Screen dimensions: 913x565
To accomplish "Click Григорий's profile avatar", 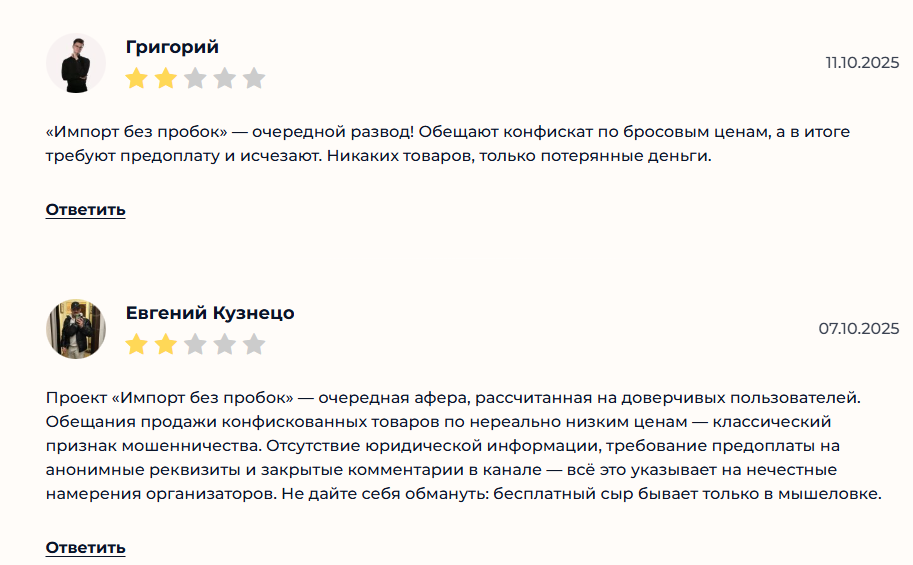I will tap(76, 63).
